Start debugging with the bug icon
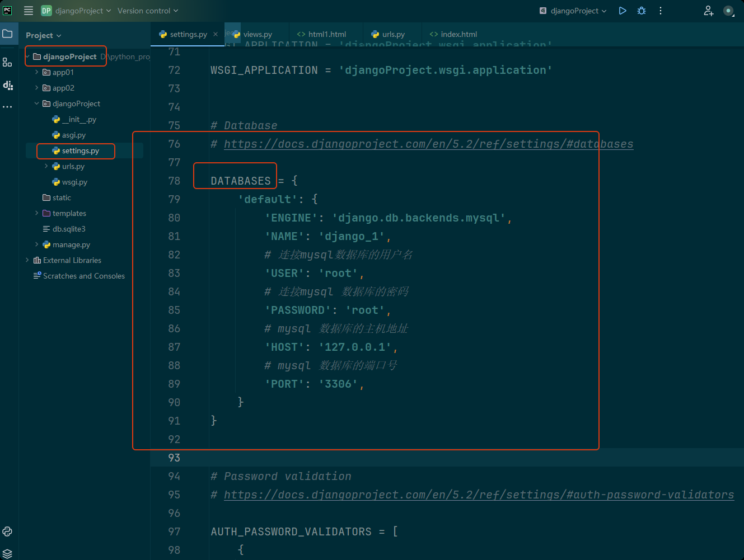The width and height of the screenshot is (744, 560). point(642,11)
